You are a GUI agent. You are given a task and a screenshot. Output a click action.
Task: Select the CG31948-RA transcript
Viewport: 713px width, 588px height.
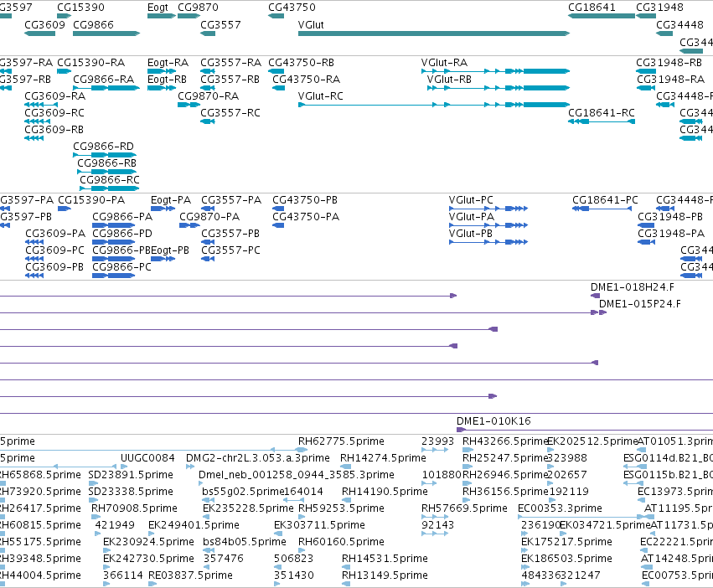(x=646, y=88)
